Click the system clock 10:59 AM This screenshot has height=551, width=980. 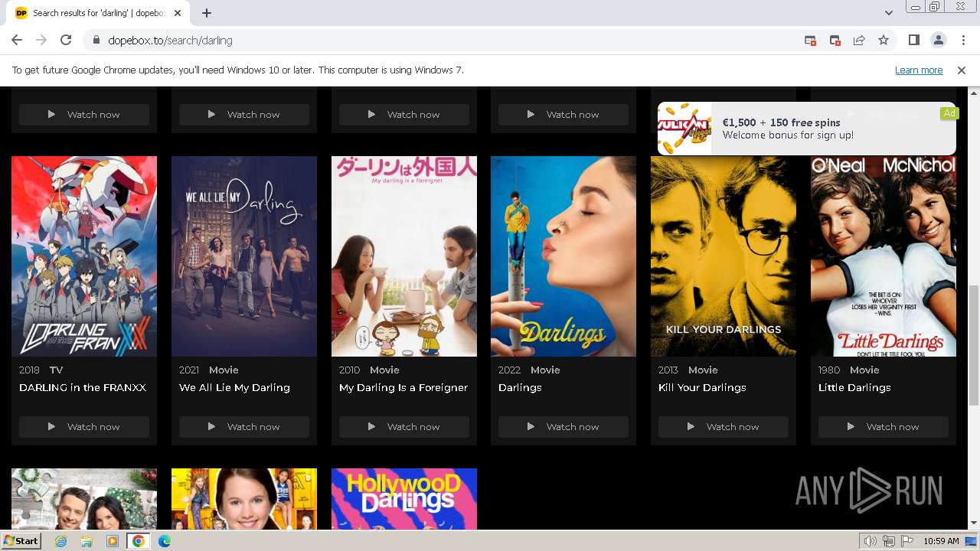(x=941, y=541)
